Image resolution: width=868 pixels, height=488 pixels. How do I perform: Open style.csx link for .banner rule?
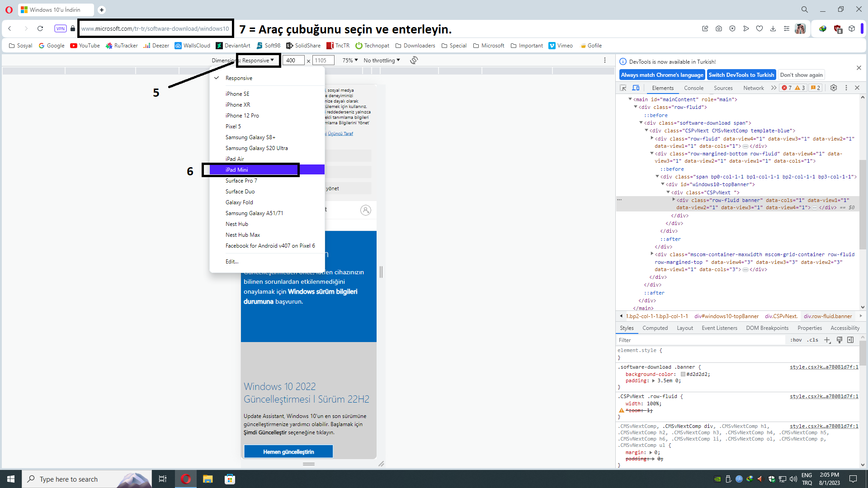tap(824, 367)
